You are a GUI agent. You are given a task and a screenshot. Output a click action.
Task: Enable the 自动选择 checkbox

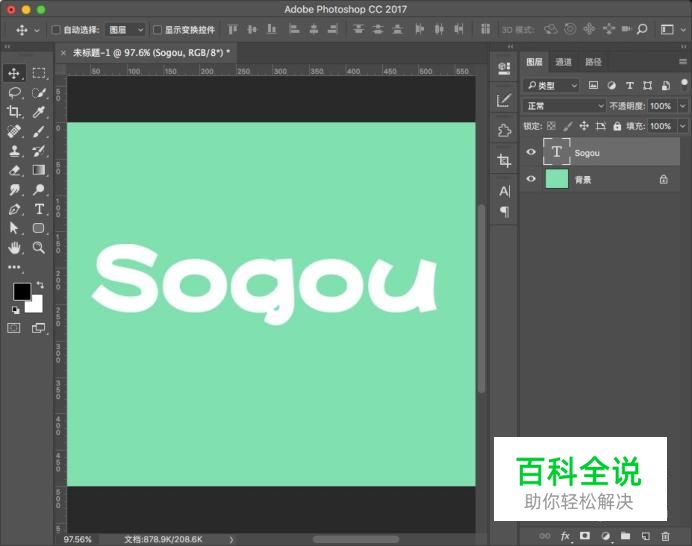pyautogui.click(x=56, y=30)
